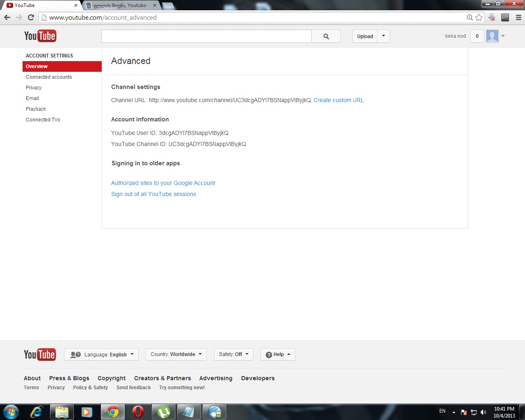This screenshot has width=525, height=420.
Task: Launch Internet Explorer from the taskbar
Action: click(x=36, y=412)
